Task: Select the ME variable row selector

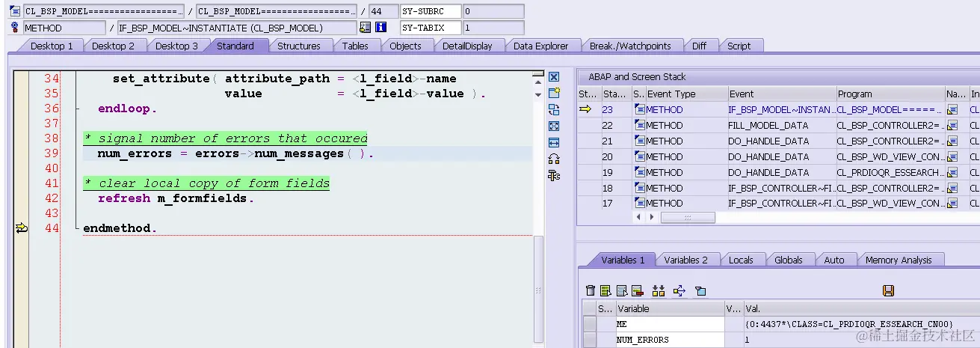Action: click(590, 324)
